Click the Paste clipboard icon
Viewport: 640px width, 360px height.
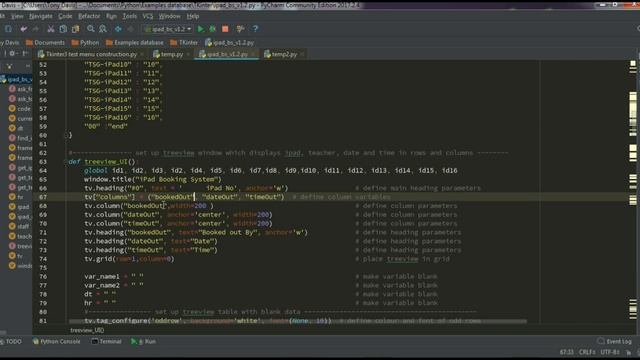point(76,29)
